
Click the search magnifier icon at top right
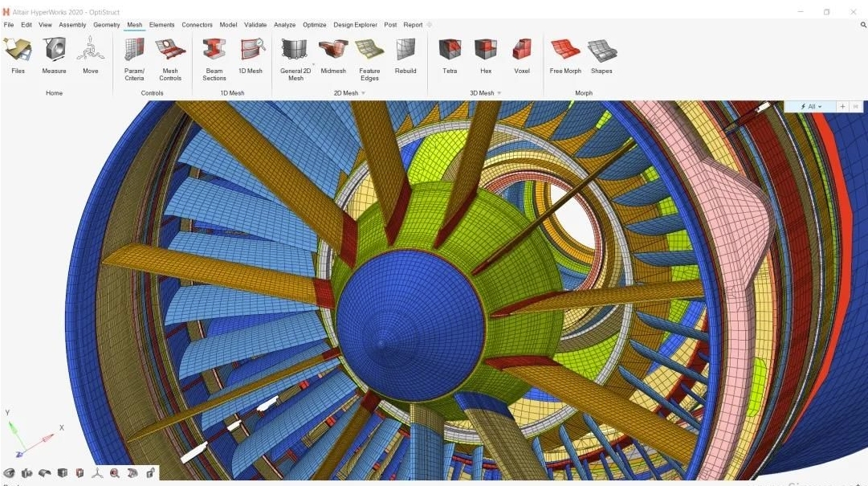(x=863, y=25)
